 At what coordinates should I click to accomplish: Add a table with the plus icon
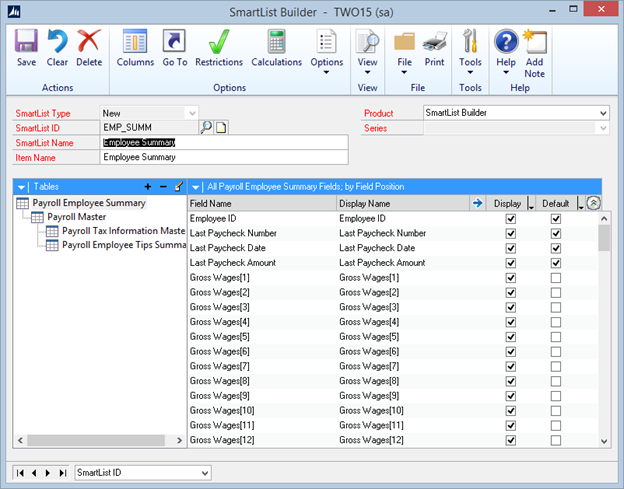(x=148, y=186)
